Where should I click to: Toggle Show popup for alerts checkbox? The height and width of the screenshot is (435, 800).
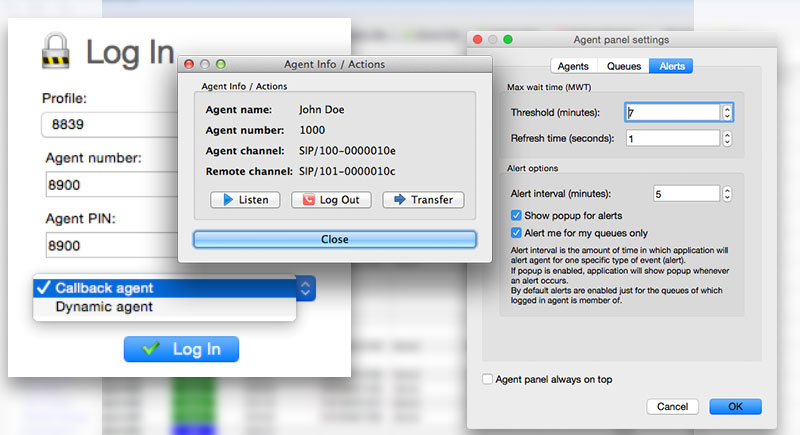click(516, 215)
